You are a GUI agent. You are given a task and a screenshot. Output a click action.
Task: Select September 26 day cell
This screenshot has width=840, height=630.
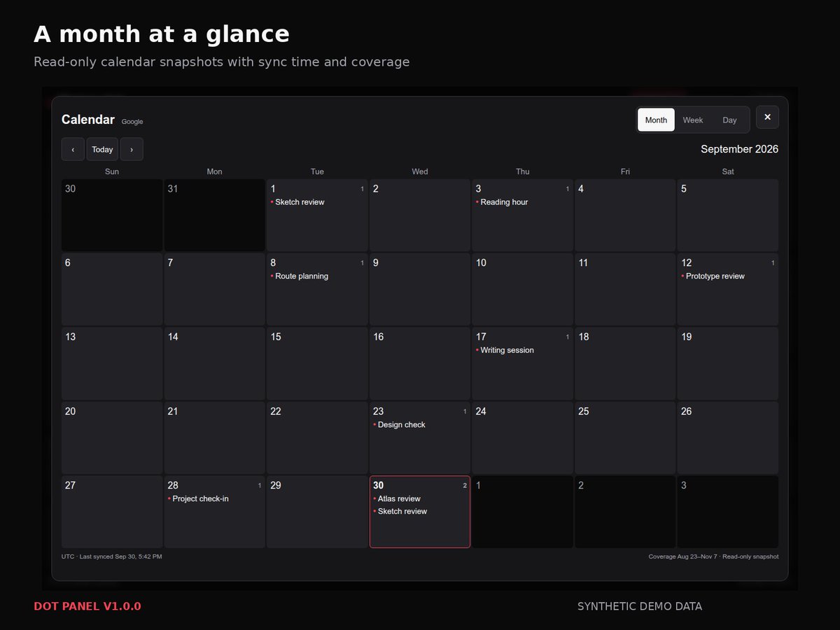tap(728, 437)
